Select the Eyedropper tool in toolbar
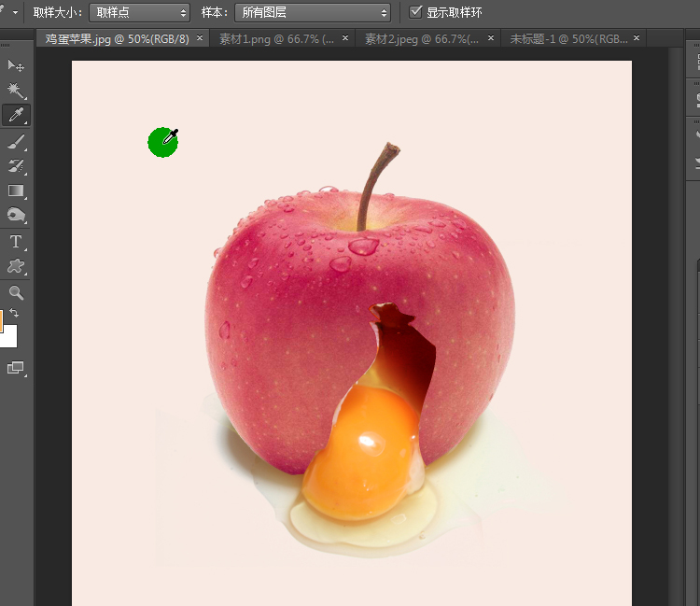Viewport: 700px width, 606px height. tap(16, 115)
